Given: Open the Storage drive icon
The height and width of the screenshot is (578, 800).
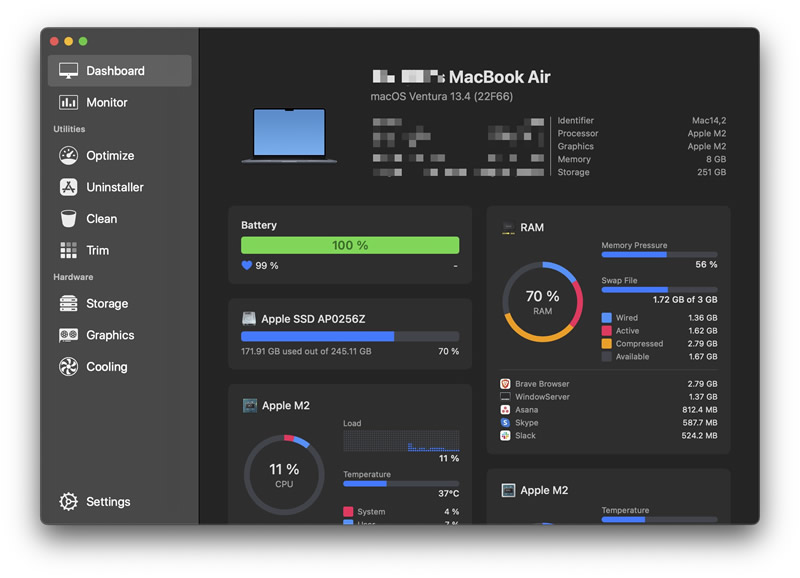Looking at the screenshot, I should [68, 304].
